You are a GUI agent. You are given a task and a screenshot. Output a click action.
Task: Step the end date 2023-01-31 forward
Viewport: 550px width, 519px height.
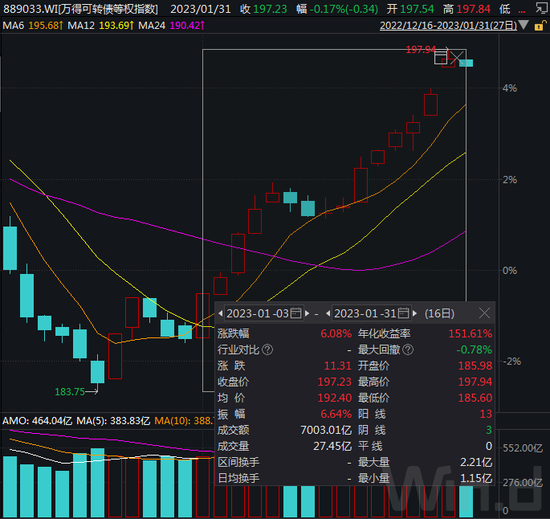point(415,313)
